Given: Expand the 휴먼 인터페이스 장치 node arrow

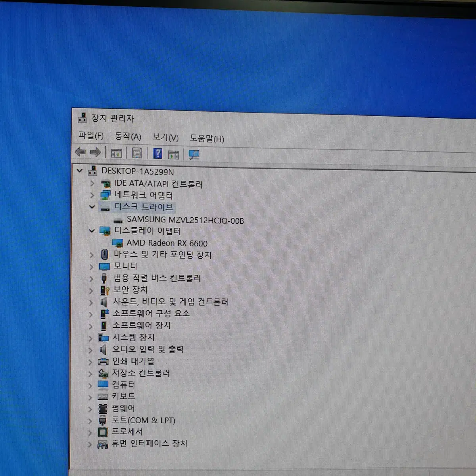Looking at the screenshot, I should pos(90,445).
